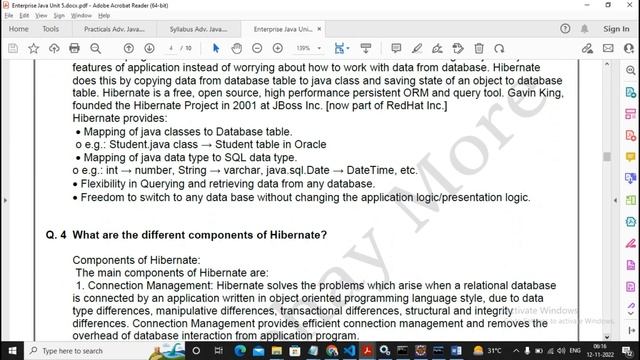Screen dimensions: 640x360
Task: Switch to Syllabus Adv. Java document tab
Action: pyautogui.click(x=199, y=29)
